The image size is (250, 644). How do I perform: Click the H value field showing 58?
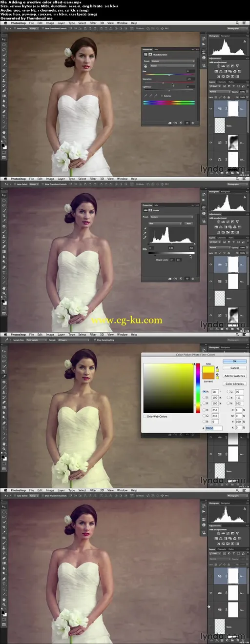(215, 391)
